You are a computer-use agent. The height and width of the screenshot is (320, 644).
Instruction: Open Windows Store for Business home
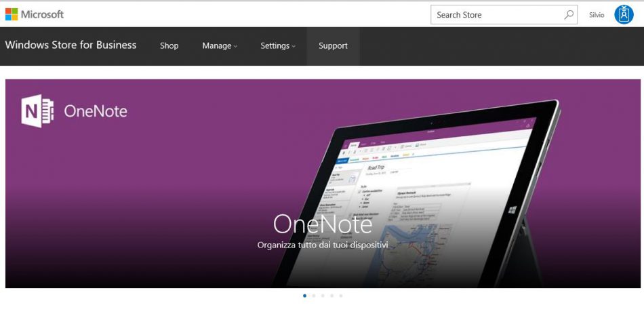(x=71, y=45)
